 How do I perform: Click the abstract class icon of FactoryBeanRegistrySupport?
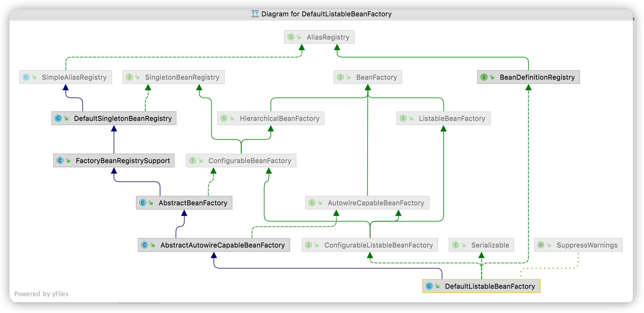tap(60, 160)
